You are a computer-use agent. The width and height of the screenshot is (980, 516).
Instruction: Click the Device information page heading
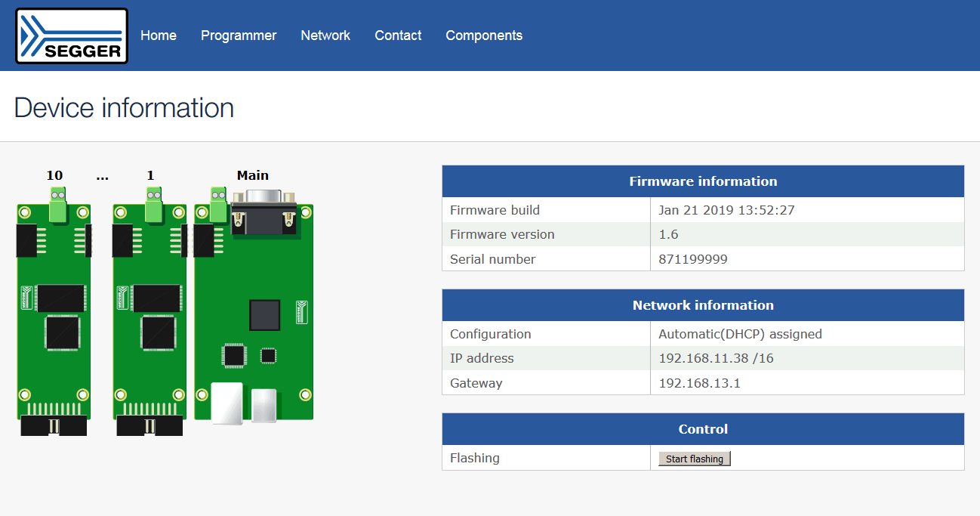click(x=124, y=108)
